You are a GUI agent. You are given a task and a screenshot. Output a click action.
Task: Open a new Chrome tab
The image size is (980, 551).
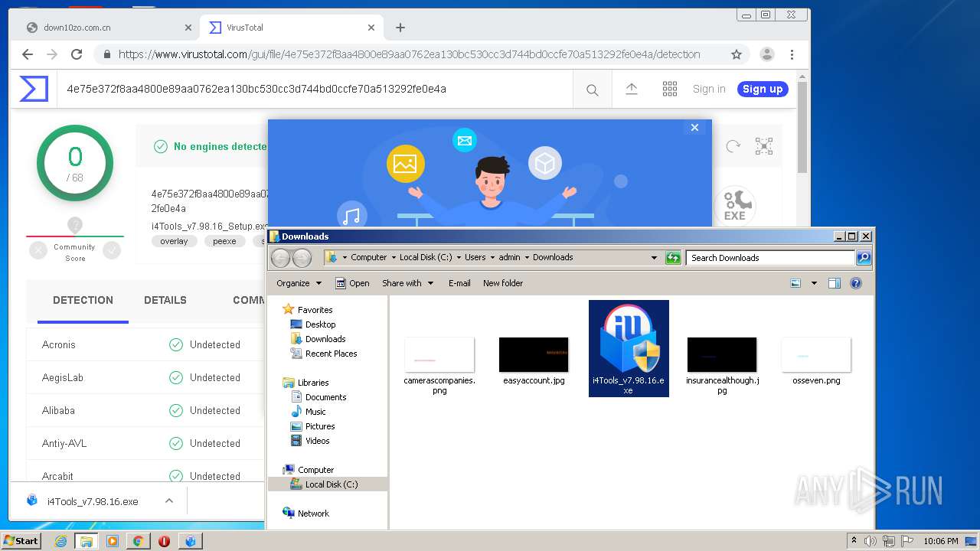coord(400,28)
